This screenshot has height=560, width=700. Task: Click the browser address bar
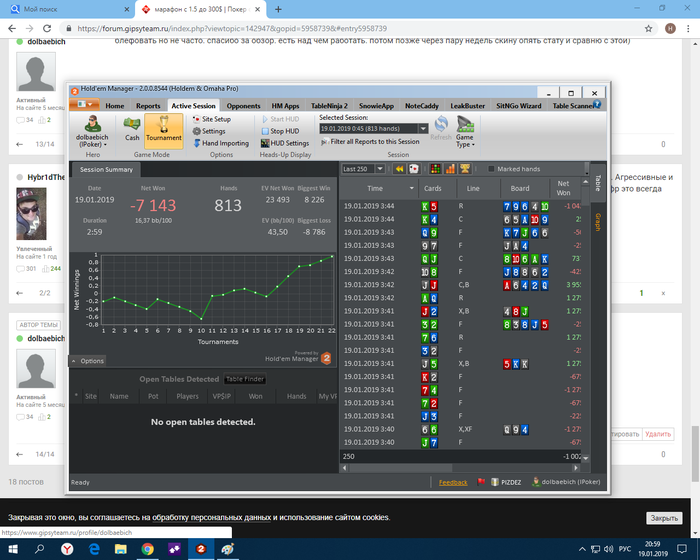[x=353, y=29]
